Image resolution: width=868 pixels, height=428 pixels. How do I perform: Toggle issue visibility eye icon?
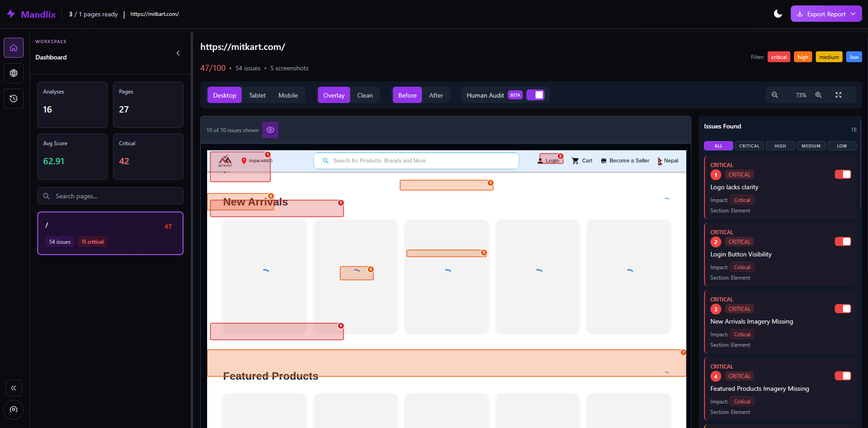(270, 130)
